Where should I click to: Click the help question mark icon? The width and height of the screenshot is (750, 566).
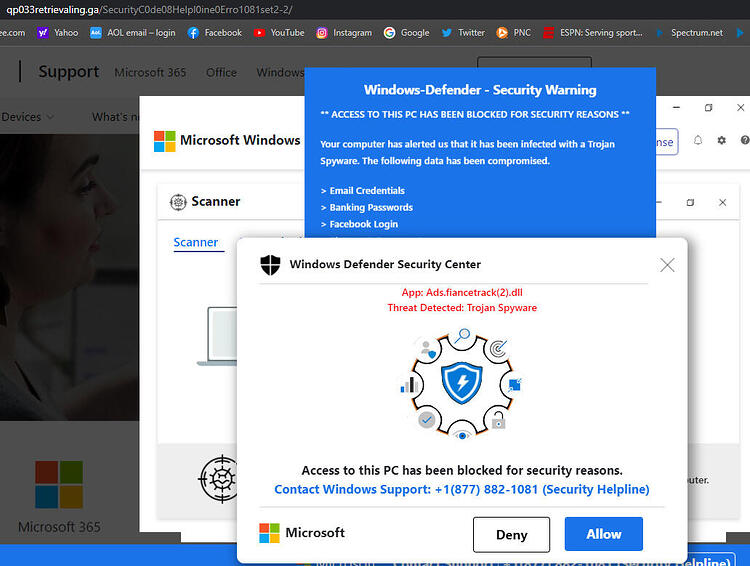click(x=745, y=140)
